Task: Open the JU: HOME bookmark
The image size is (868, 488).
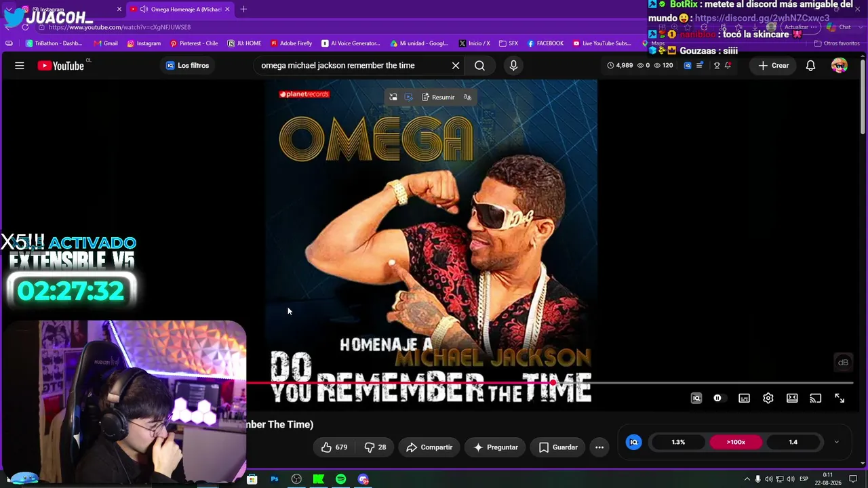Action: tap(244, 43)
